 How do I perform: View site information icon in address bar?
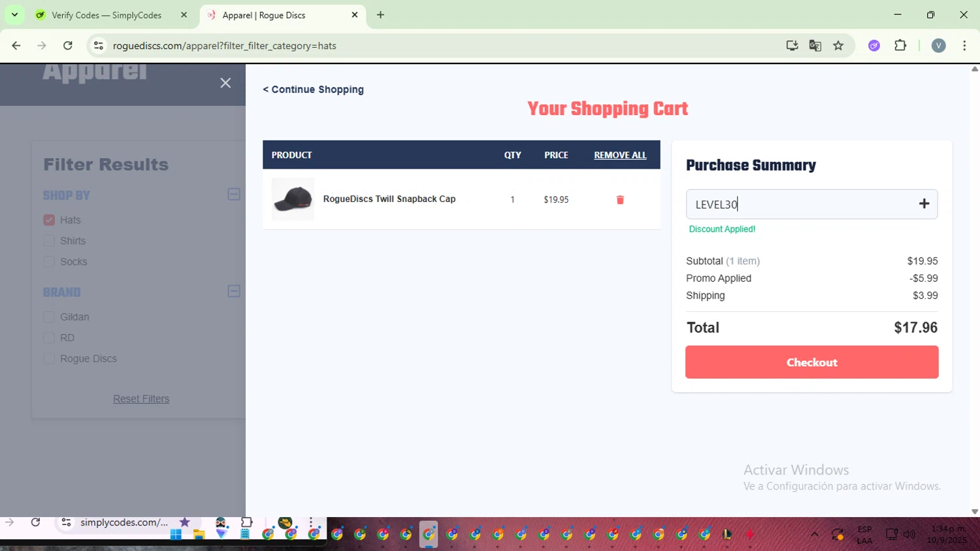coord(99,46)
